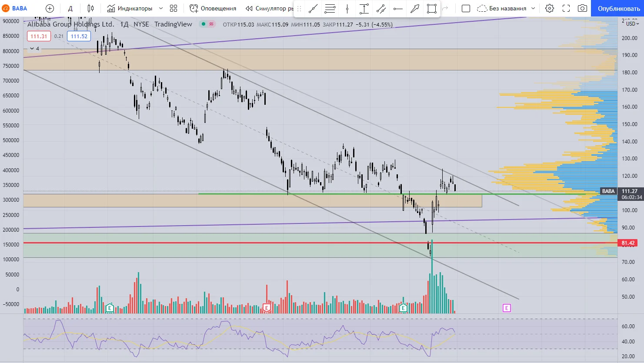This screenshot has height=363, width=644.
Task: Open the BABA symbol search
Action: (15, 8)
